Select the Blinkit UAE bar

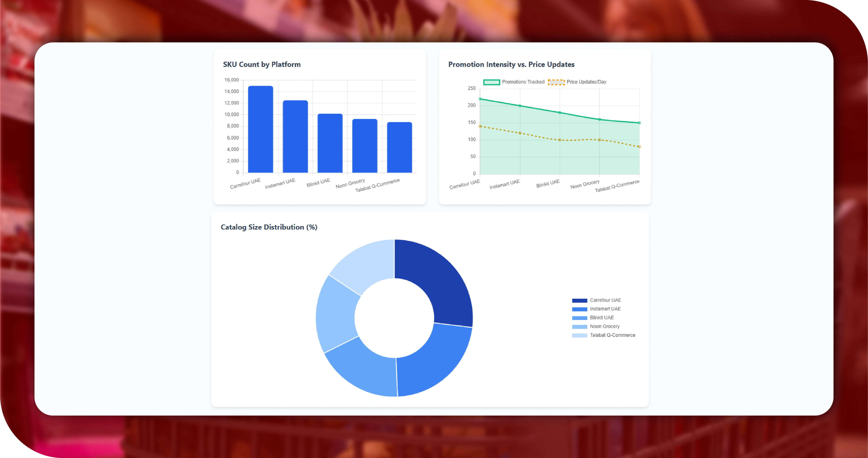click(330, 143)
